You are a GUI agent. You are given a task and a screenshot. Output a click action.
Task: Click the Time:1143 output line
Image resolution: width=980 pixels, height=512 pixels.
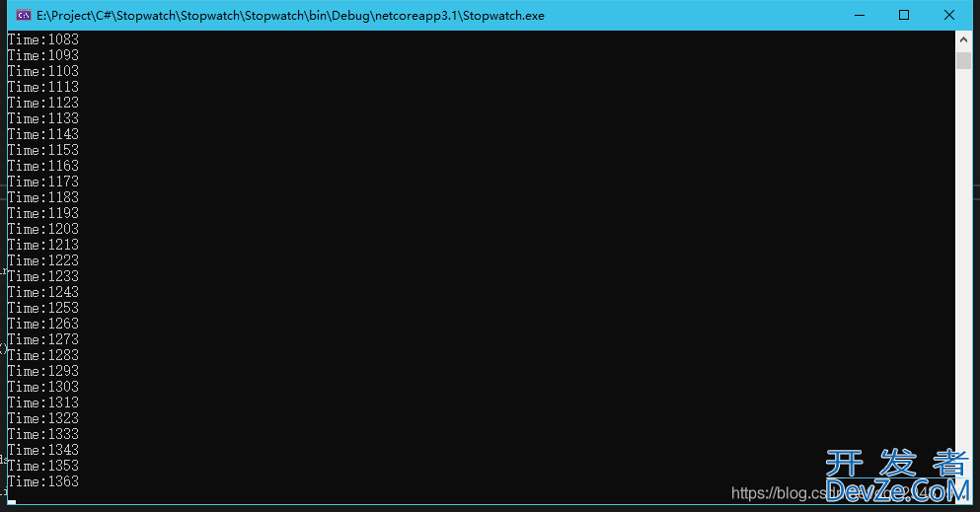43,134
